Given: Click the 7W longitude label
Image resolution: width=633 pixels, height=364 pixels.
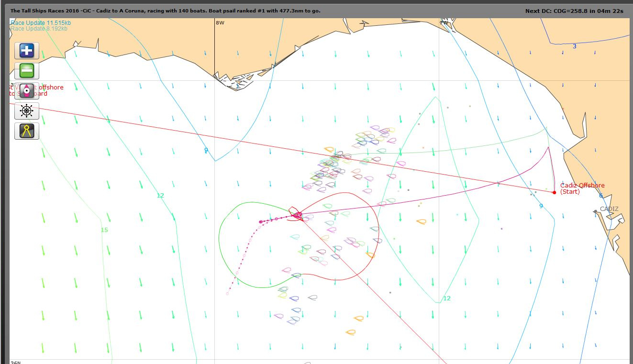Looking at the screenshot, I should (x=444, y=22).
